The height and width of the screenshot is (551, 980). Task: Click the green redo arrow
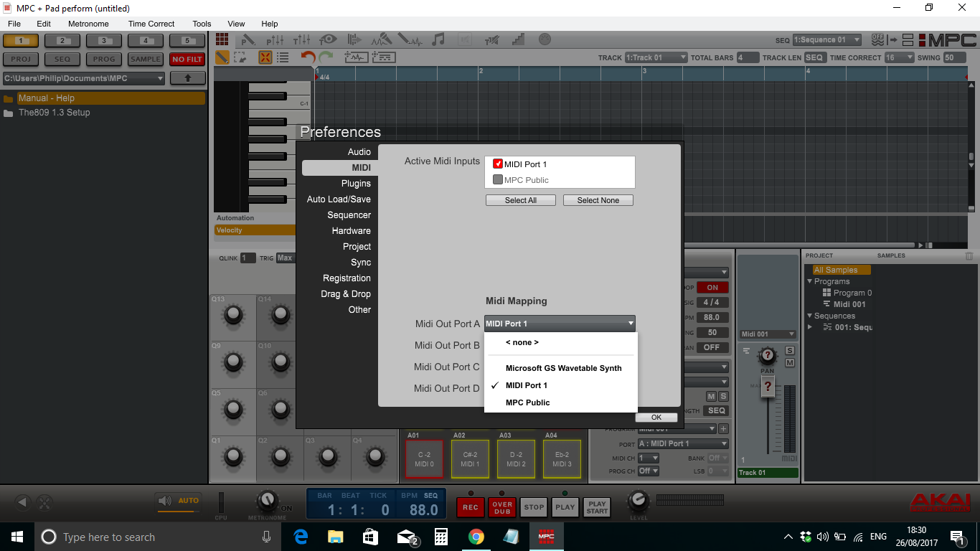pyautogui.click(x=326, y=57)
